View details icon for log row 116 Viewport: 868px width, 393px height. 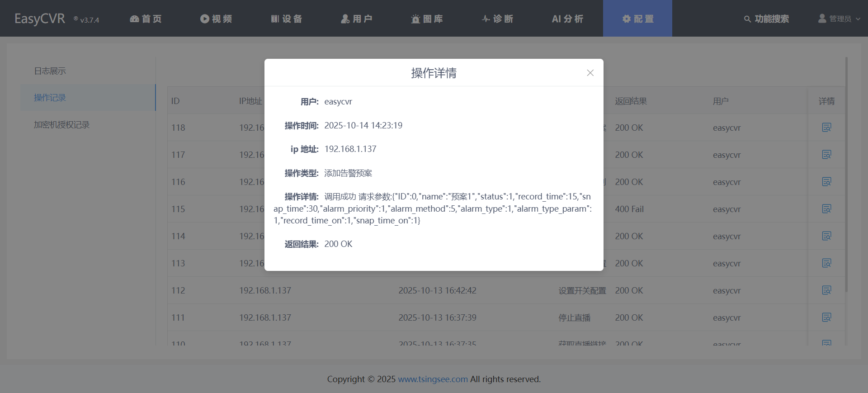pyautogui.click(x=826, y=182)
